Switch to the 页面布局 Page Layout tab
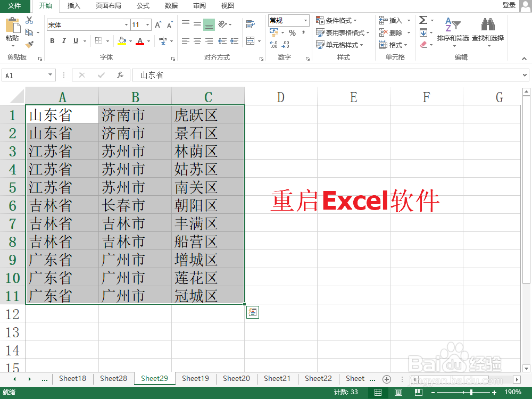This screenshot has height=399, width=532. [x=108, y=6]
